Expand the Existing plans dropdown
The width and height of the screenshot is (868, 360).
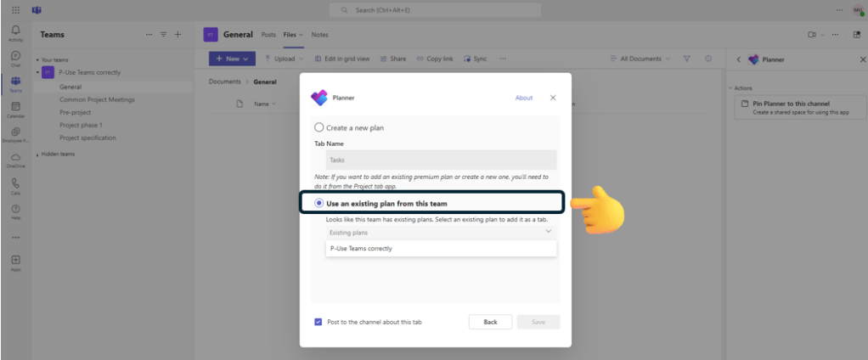[x=441, y=232]
